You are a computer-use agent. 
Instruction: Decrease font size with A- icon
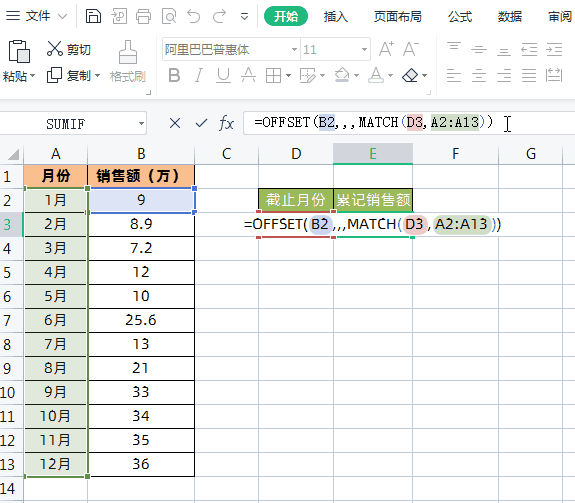pos(410,49)
